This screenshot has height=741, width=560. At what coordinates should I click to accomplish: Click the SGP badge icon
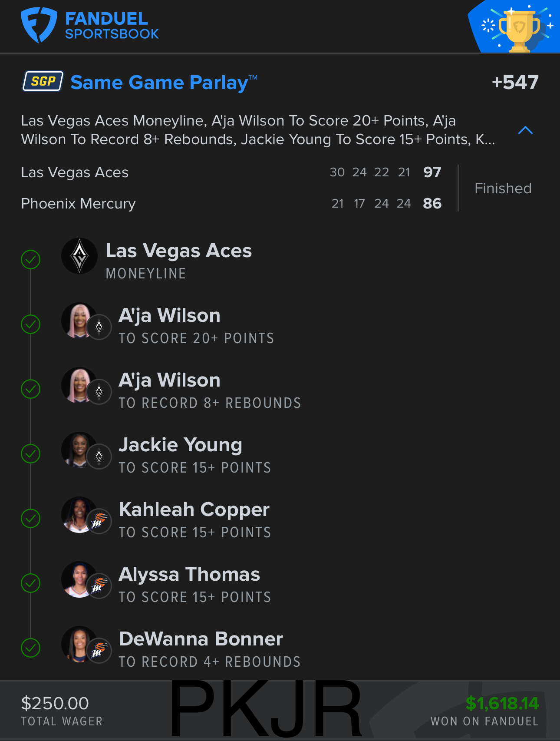[43, 81]
